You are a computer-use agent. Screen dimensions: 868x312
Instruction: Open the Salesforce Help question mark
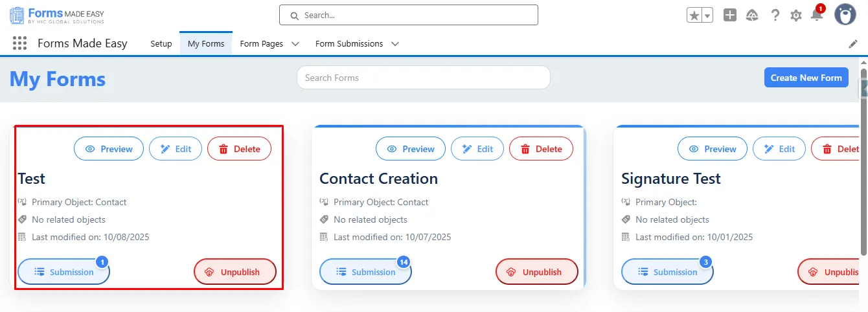775,16
